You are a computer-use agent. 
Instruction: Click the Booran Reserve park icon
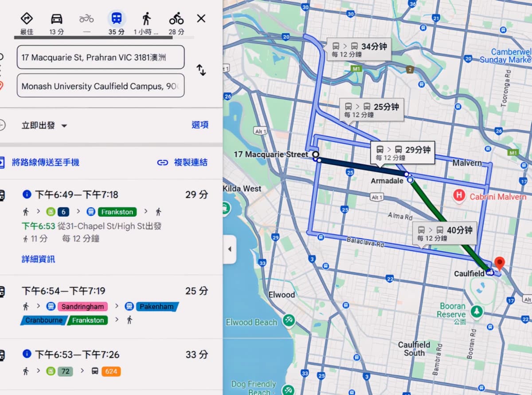477,311
